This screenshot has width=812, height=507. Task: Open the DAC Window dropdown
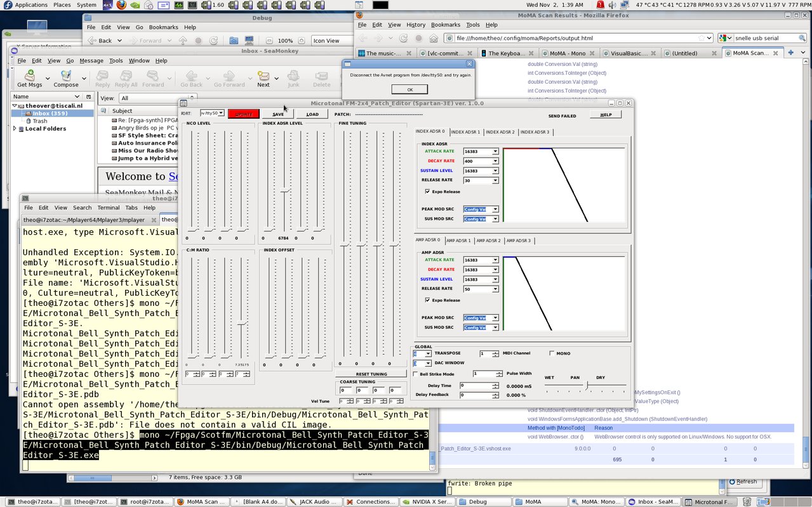428,364
